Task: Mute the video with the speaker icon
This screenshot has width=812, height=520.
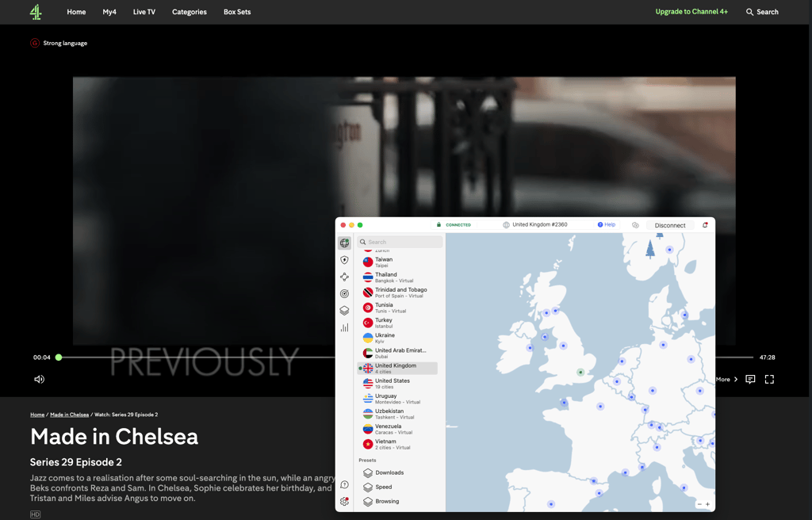Action: coord(40,379)
